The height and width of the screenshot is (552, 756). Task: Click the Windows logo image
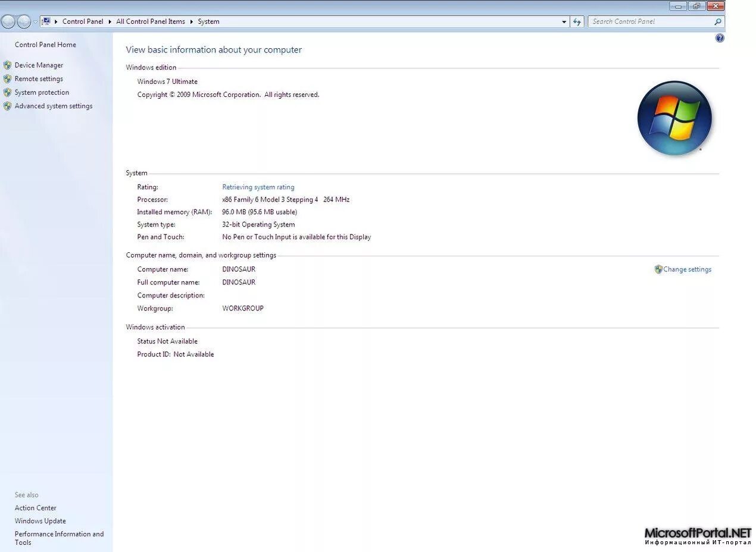(674, 117)
